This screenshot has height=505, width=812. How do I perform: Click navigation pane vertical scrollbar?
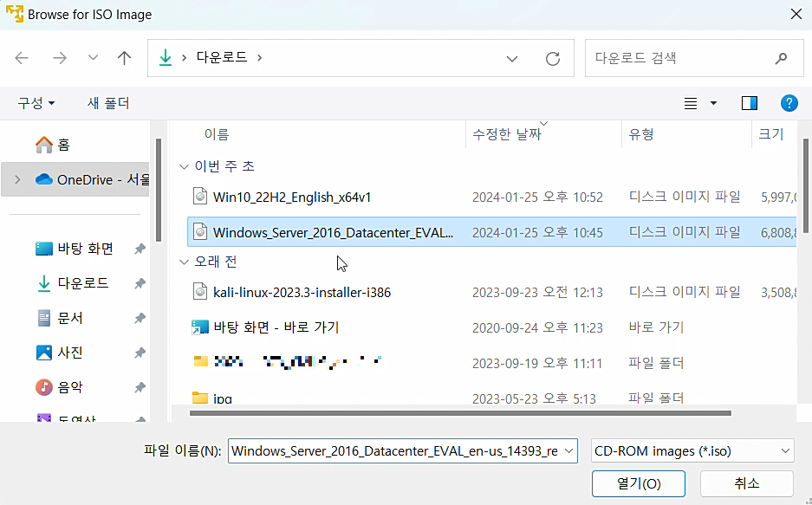(159, 191)
